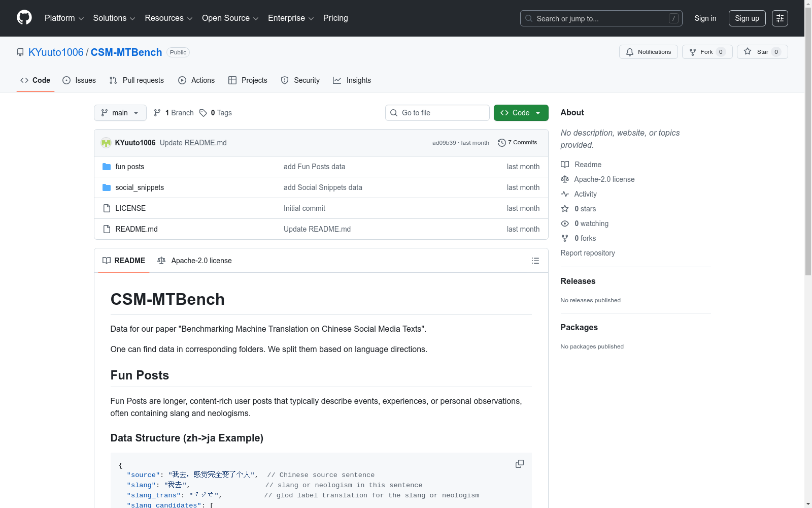
Task: Fork the repository with Fork button
Action: tap(707, 52)
